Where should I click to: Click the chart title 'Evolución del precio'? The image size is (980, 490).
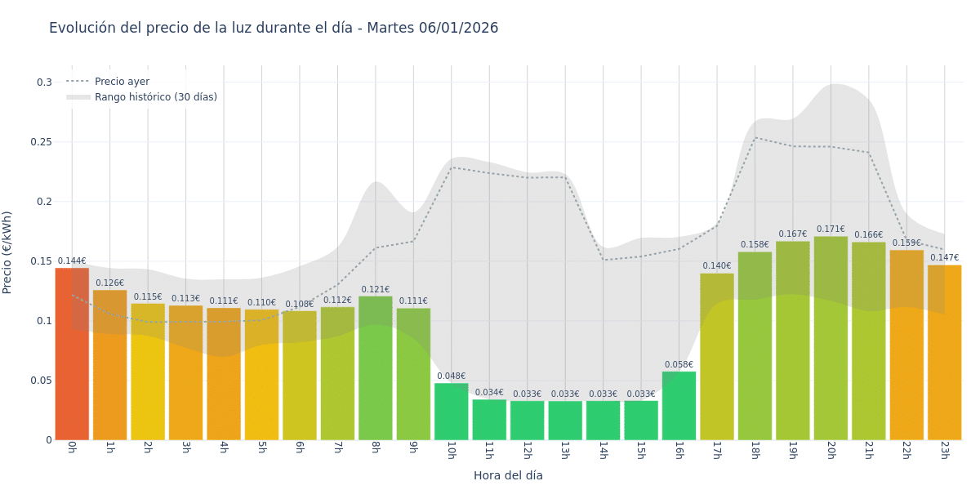[274, 28]
